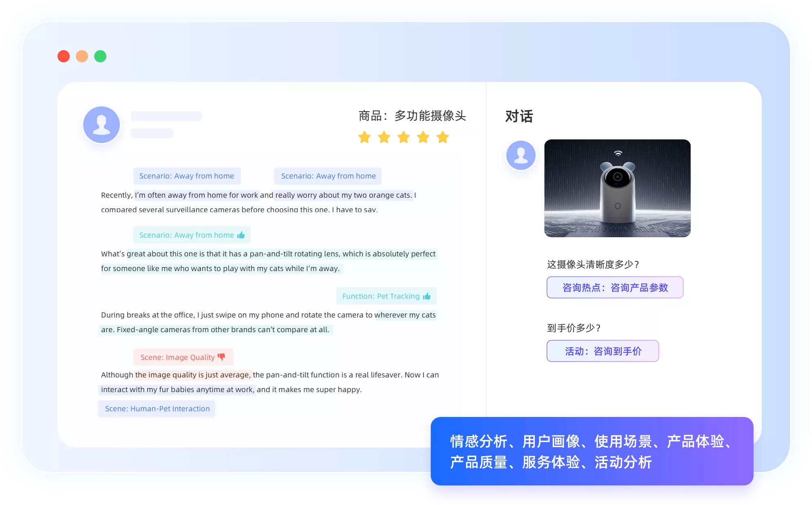Viewport: 812px width, 505px height.
Task: Select the Scene: Human-Pet Interaction tag
Action: [x=157, y=408]
